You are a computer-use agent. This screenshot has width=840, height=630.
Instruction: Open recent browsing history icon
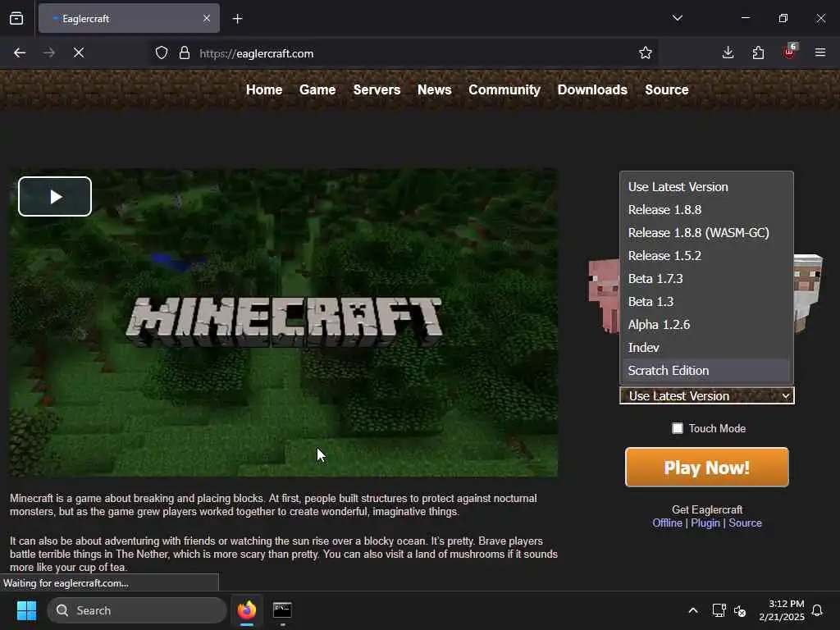click(16, 18)
